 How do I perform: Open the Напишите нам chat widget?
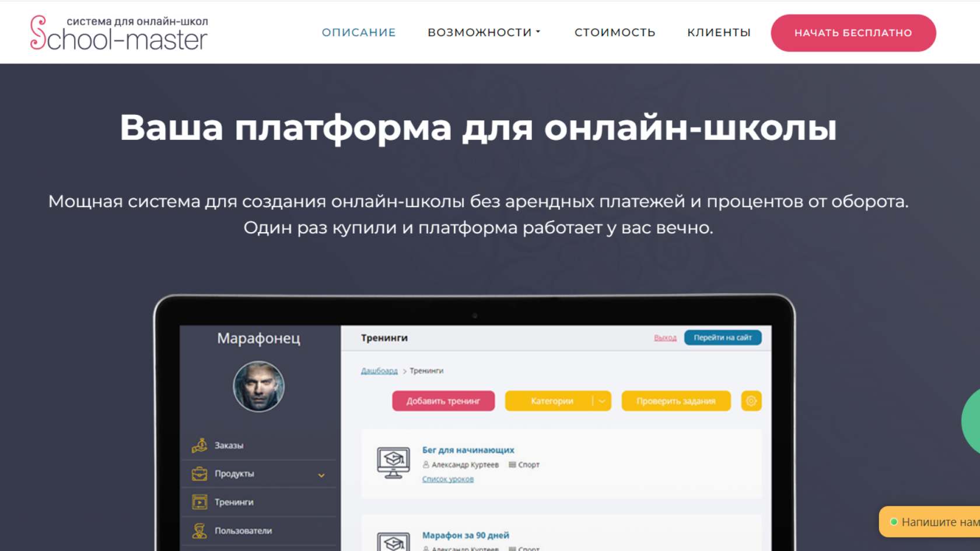(x=930, y=522)
